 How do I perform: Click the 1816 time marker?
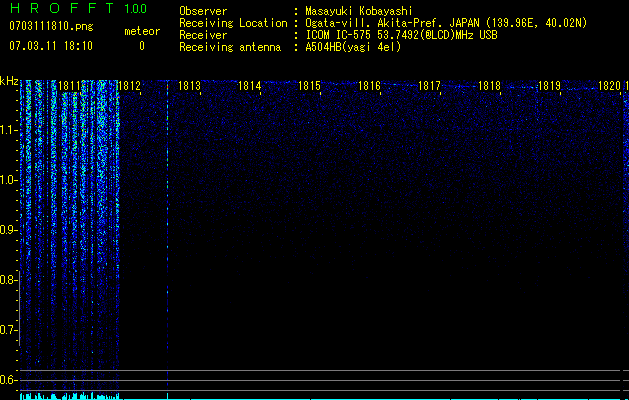click(x=369, y=85)
